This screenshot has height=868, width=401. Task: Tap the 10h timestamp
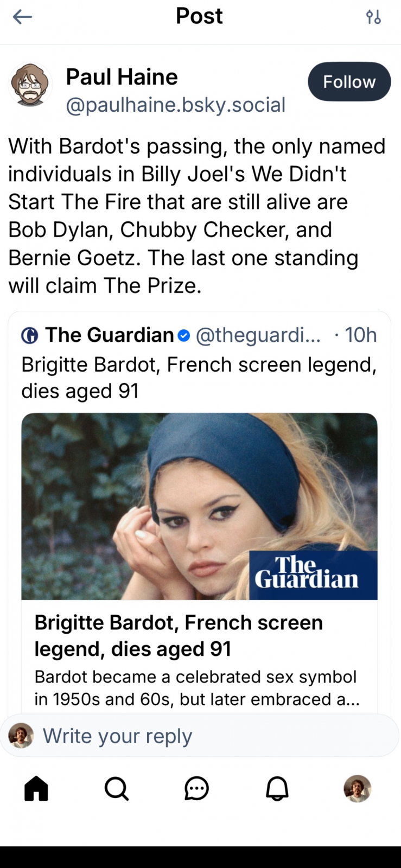[x=360, y=335]
